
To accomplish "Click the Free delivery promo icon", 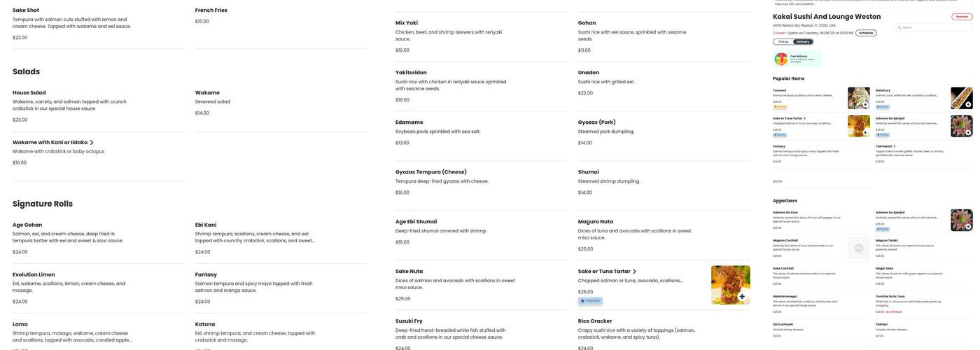I will coord(781,59).
